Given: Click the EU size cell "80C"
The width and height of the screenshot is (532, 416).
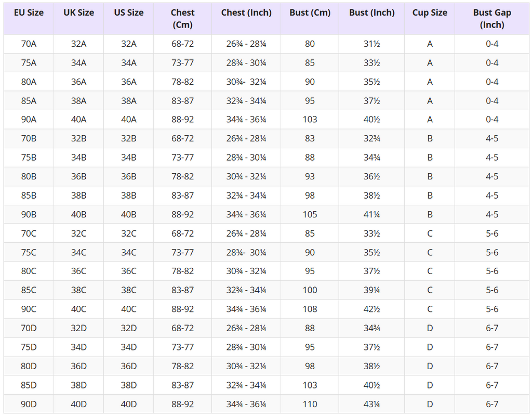Looking at the screenshot, I should [29, 271].
